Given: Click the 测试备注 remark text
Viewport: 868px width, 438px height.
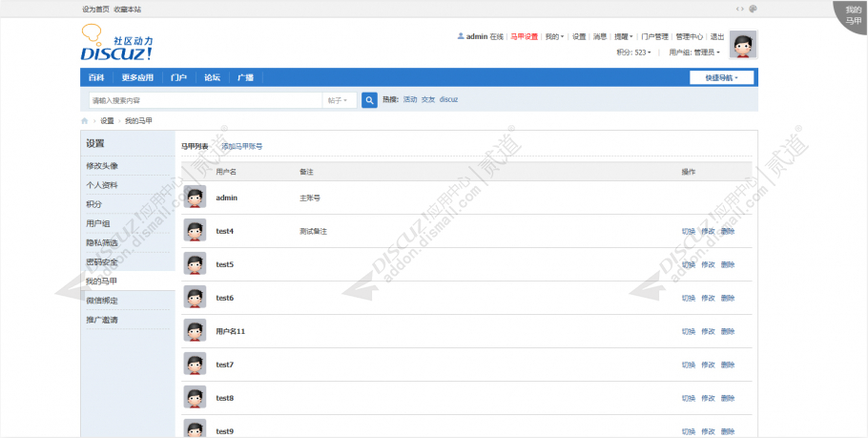Looking at the screenshot, I should [x=313, y=232].
